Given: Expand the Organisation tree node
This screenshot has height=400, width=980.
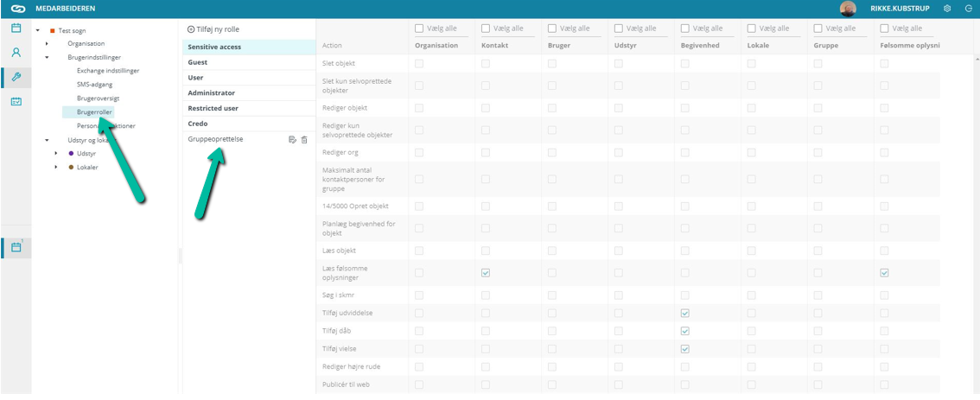Looking at the screenshot, I should click(x=47, y=44).
